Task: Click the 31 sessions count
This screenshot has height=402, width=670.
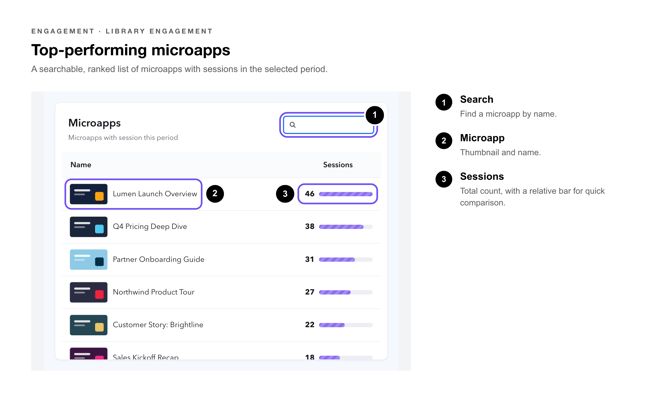Action: (x=309, y=259)
